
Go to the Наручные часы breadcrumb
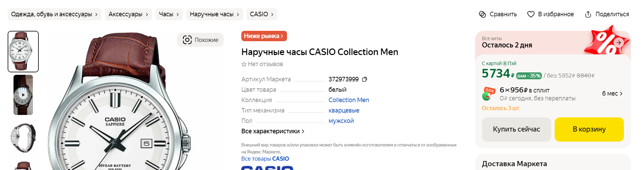pyautogui.click(x=215, y=14)
